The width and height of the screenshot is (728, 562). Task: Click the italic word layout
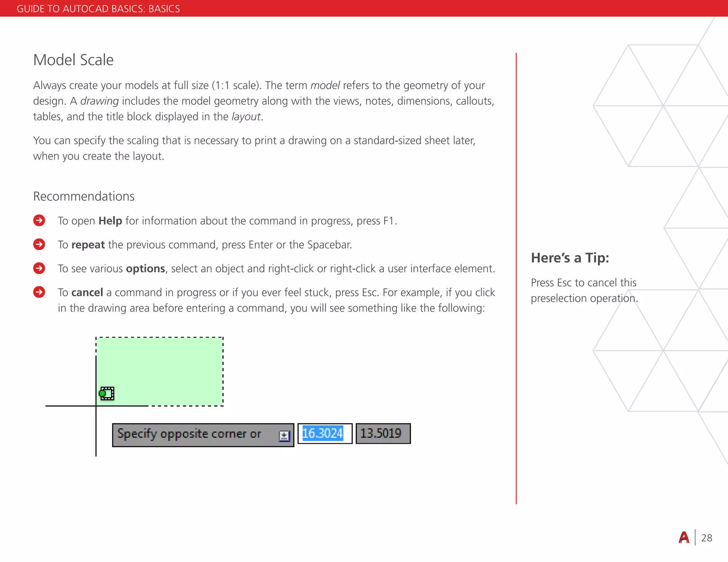coord(246,117)
